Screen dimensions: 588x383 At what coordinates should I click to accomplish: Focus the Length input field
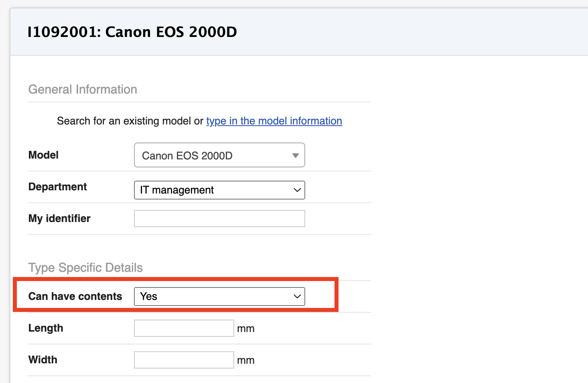(x=184, y=328)
